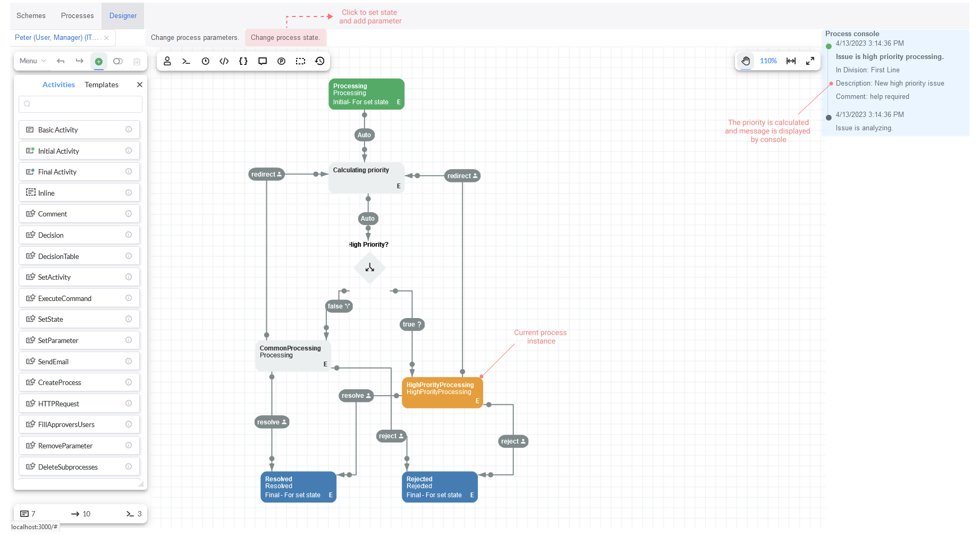Click Change process parameters button
Screen dimensions: 980x535
195,38
